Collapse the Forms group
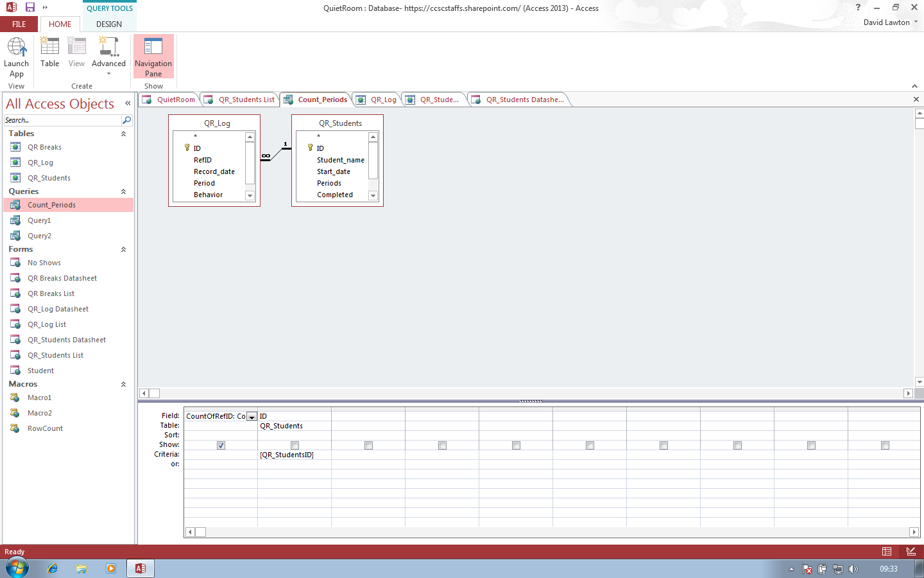Image resolution: width=924 pixels, height=578 pixels. tap(123, 249)
